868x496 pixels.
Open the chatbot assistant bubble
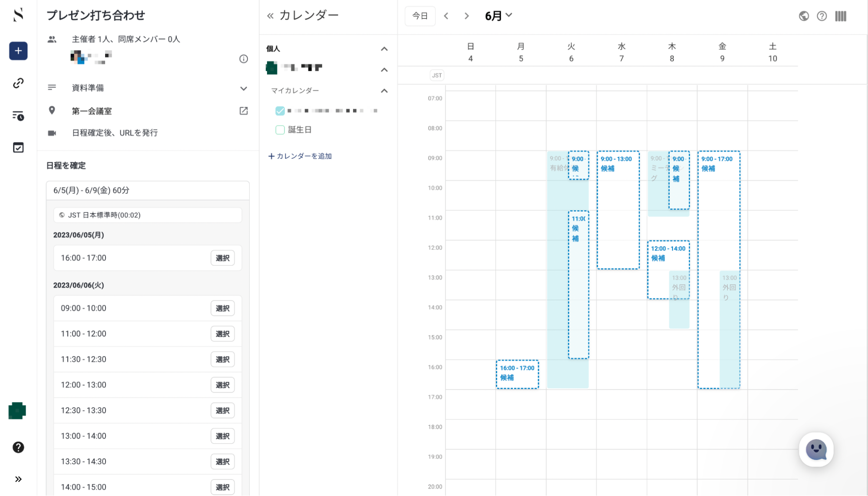point(816,450)
